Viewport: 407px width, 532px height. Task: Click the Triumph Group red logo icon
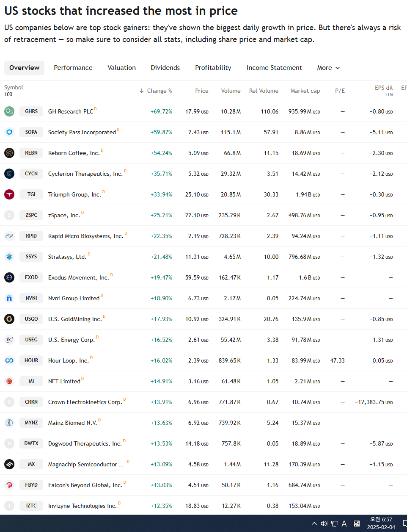point(9,194)
